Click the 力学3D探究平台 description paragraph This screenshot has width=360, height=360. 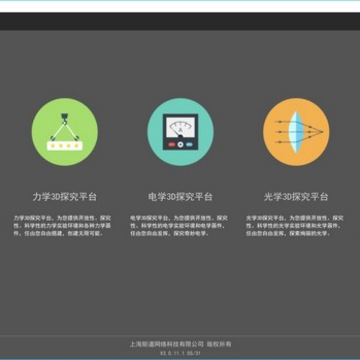[62, 226]
